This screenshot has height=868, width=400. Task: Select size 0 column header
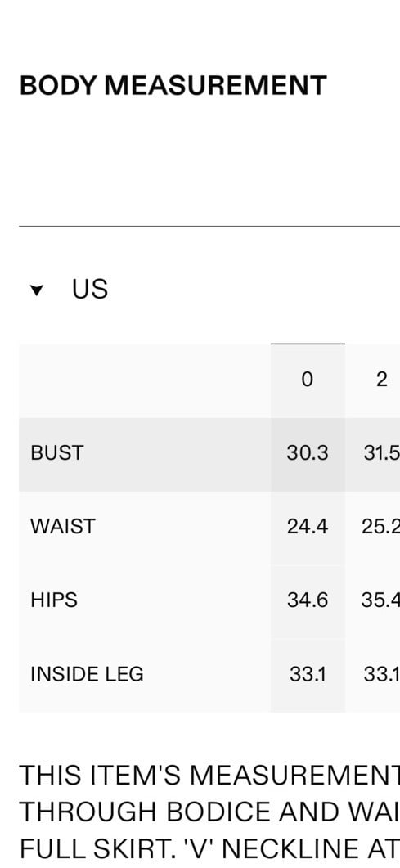pyautogui.click(x=308, y=380)
